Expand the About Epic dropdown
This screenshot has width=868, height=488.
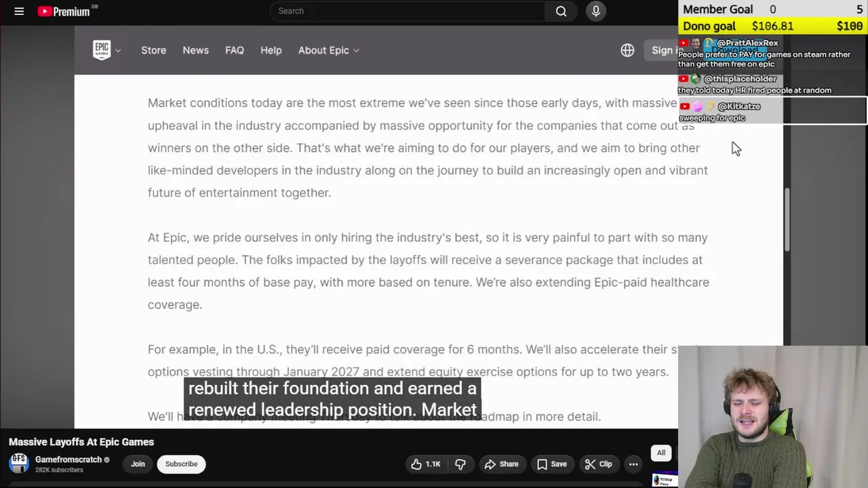(328, 50)
